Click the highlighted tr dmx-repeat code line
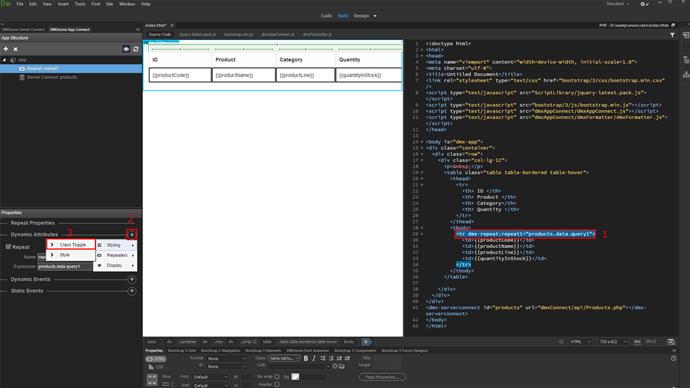690x388 pixels. (525, 234)
